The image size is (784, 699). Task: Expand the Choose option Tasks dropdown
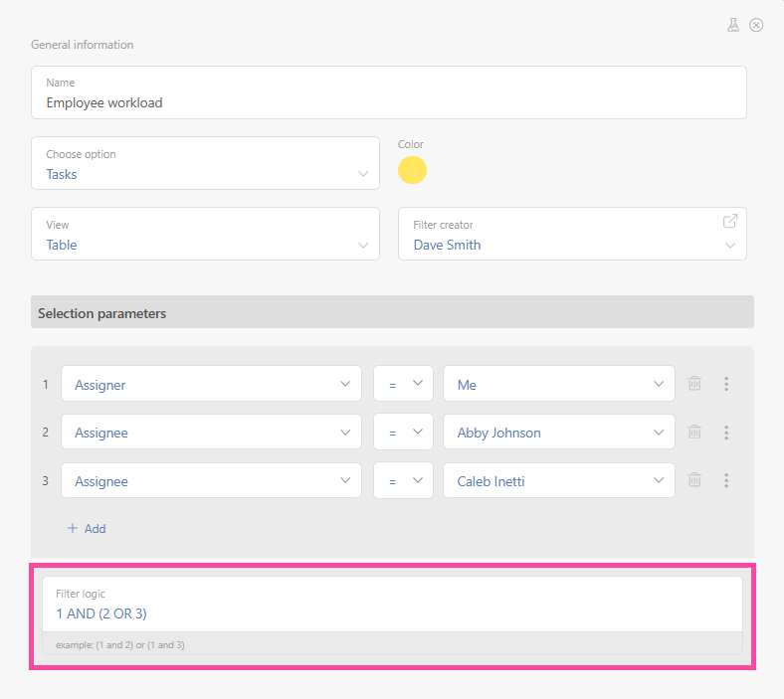click(205, 164)
